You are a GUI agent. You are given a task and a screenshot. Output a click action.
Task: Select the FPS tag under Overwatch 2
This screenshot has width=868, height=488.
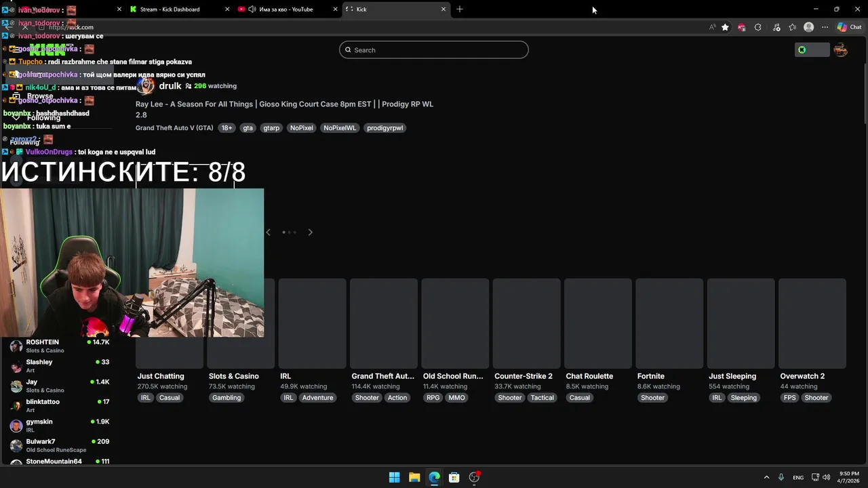789,398
